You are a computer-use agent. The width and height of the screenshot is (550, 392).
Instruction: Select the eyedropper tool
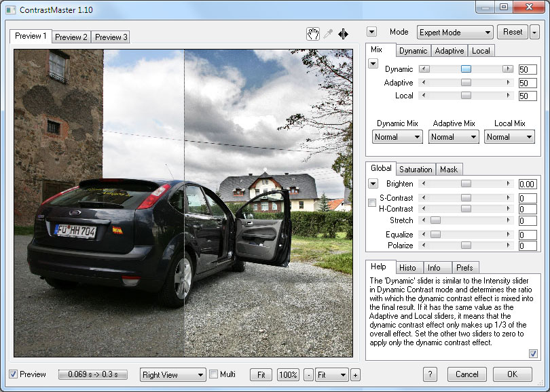pyautogui.click(x=329, y=35)
